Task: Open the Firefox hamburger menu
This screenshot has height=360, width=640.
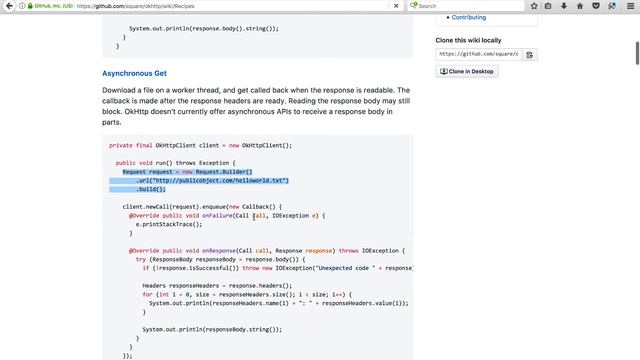Action: coord(631,6)
